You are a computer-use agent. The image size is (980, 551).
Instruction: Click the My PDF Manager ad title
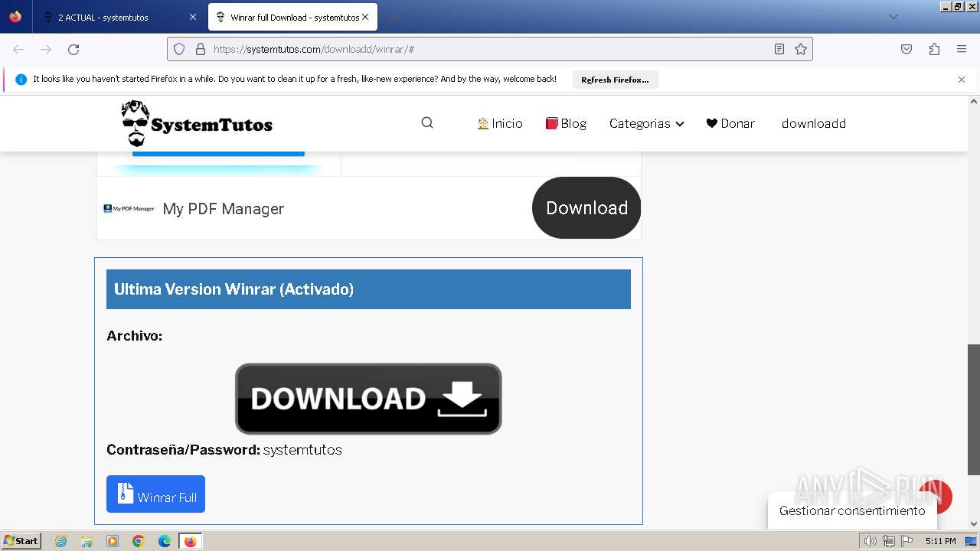224,209
